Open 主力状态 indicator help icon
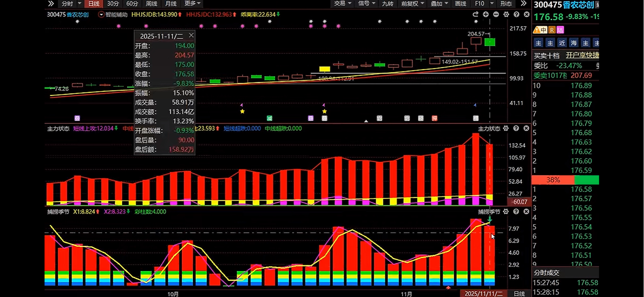 [516, 128]
